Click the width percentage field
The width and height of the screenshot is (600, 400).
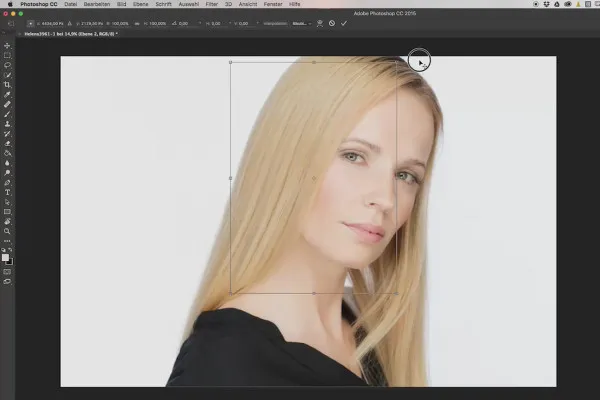coord(120,23)
